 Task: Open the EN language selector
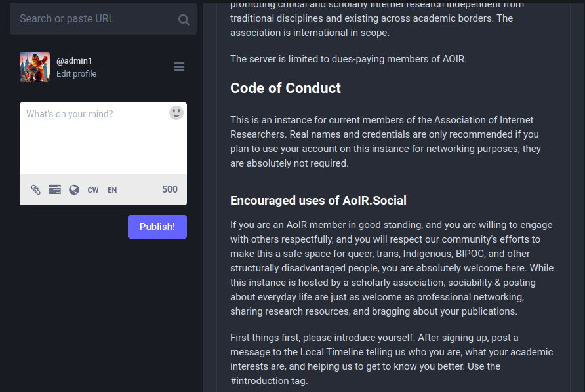point(111,189)
